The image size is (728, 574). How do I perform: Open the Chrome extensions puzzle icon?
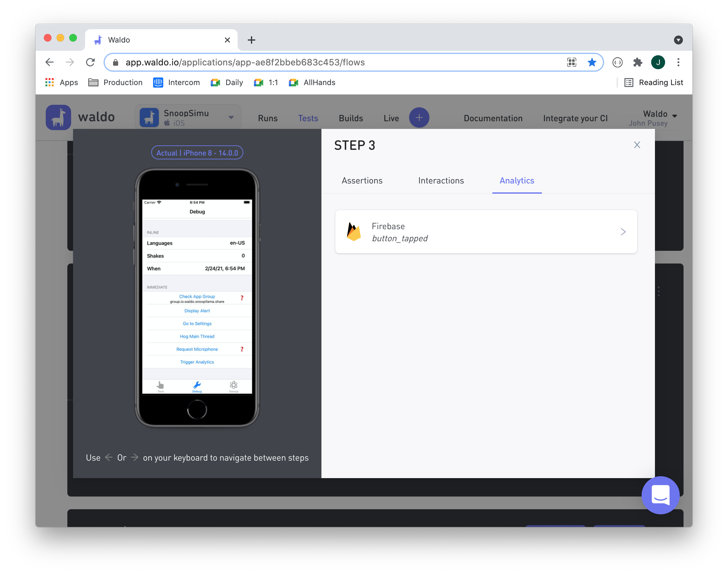coord(637,62)
